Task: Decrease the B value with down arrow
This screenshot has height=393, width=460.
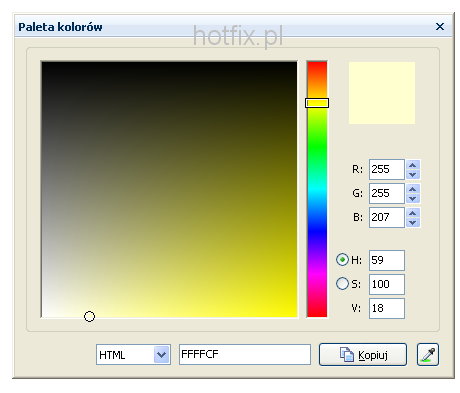Action: [x=413, y=222]
